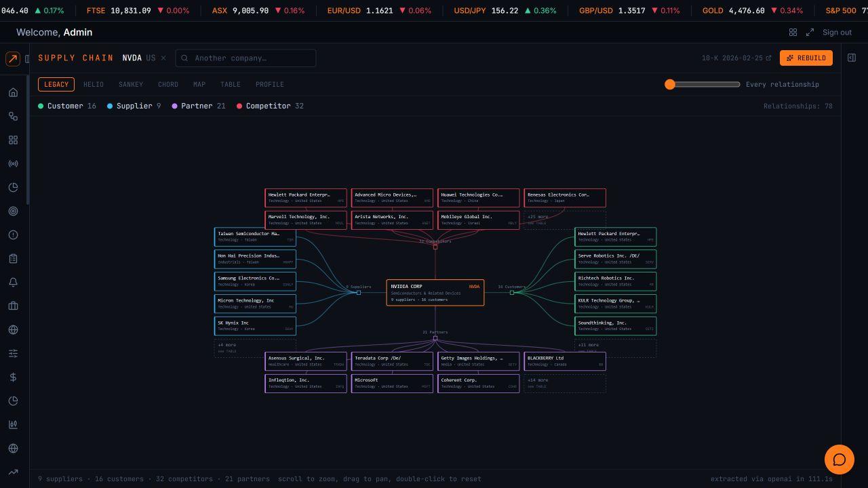Select the Samsung Electronics supplier node

coord(255,281)
